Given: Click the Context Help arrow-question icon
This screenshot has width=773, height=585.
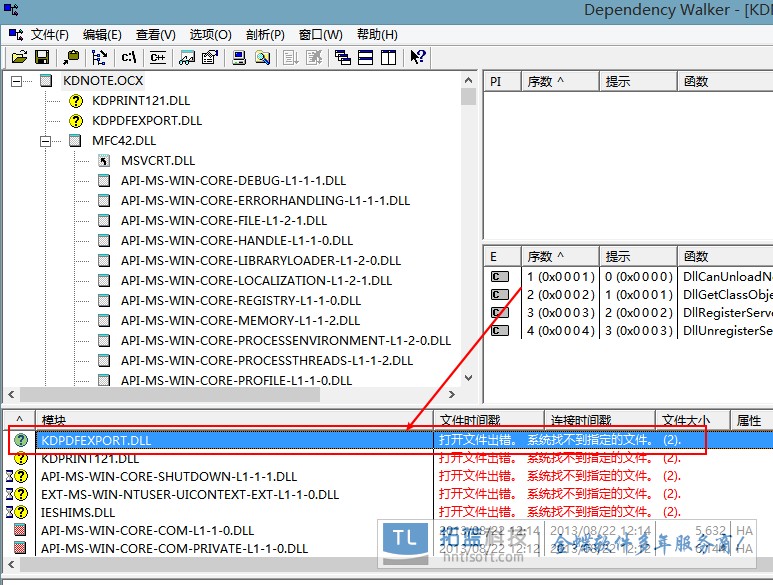Looking at the screenshot, I should coord(418,57).
